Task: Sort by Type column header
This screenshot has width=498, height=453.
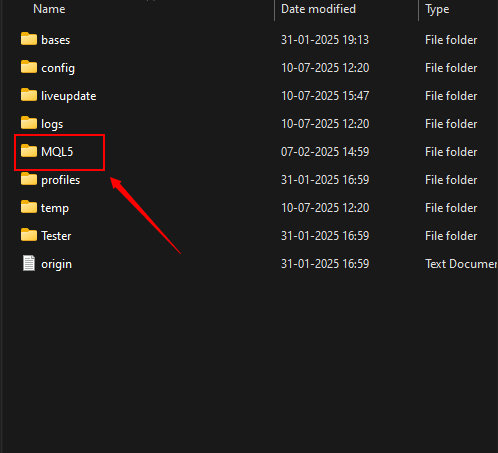Action: pos(437,9)
